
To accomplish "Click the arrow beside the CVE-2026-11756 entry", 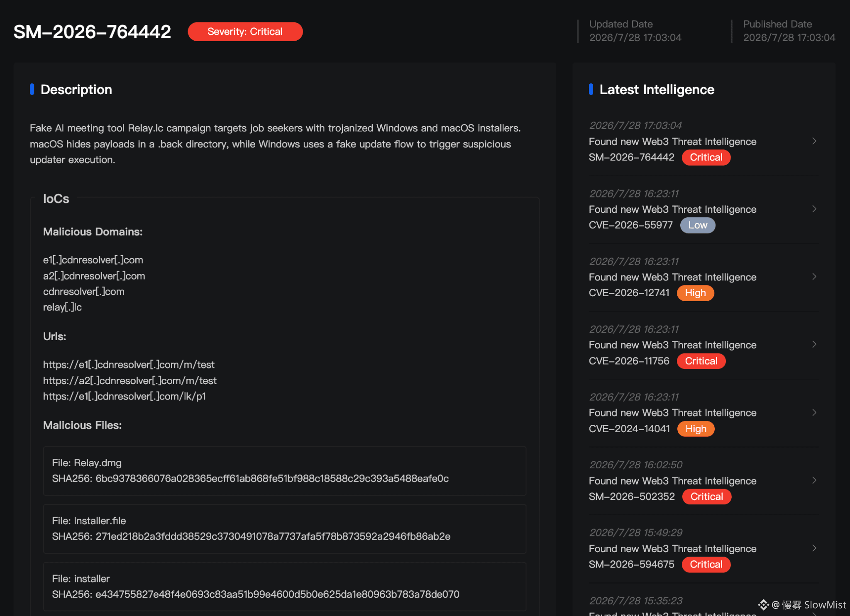I will 814,344.
